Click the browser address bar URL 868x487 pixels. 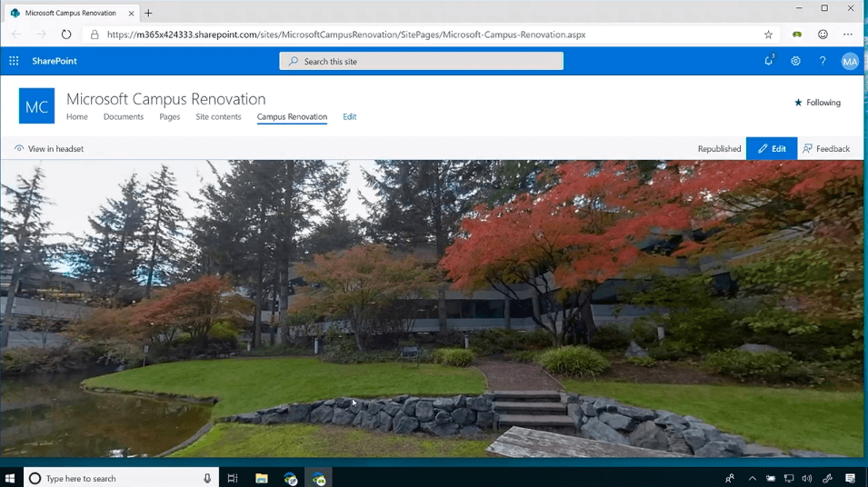pos(346,35)
